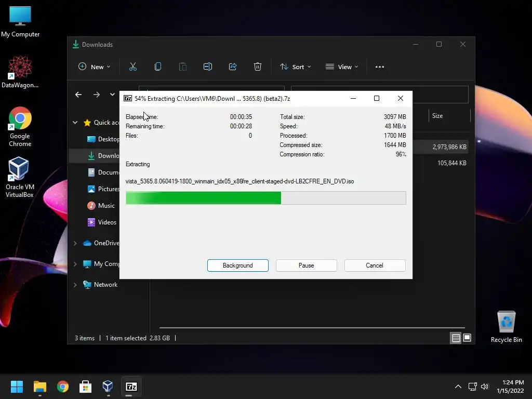Viewport: 532px width, 399px height.
Task: Close the 7-Zip extraction dialog
Action: pyautogui.click(x=401, y=98)
